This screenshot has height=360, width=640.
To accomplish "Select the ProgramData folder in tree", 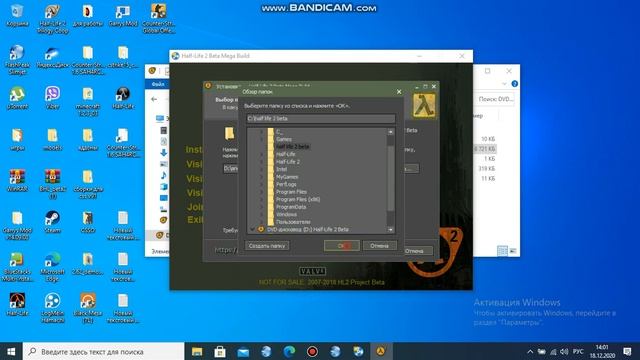I will [291, 207].
